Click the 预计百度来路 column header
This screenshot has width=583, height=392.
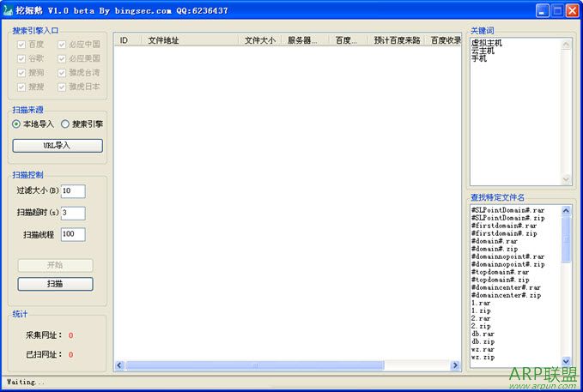coord(397,40)
